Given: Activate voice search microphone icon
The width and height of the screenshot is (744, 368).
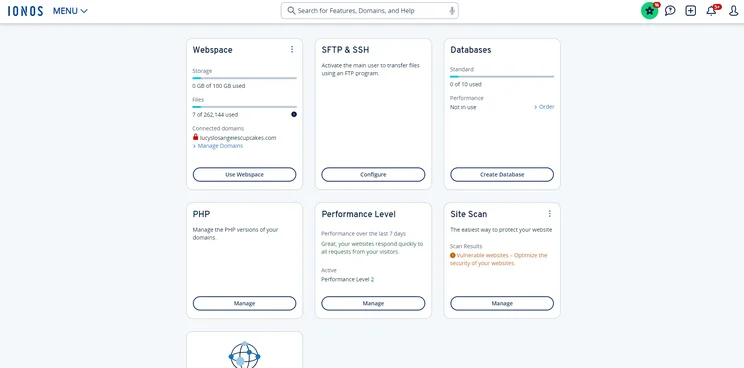Looking at the screenshot, I should click(452, 10).
